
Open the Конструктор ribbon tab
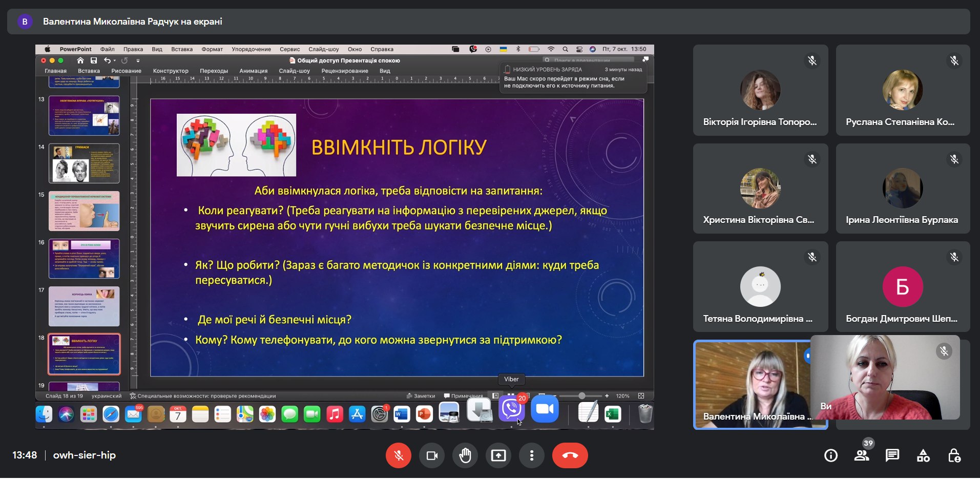pyautogui.click(x=171, y=71)
